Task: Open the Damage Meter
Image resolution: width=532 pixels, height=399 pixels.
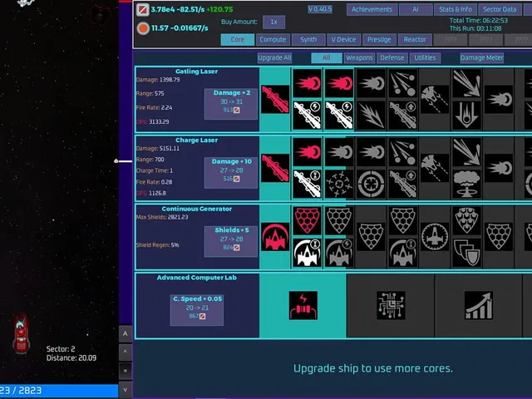Action: pos(482,57)
